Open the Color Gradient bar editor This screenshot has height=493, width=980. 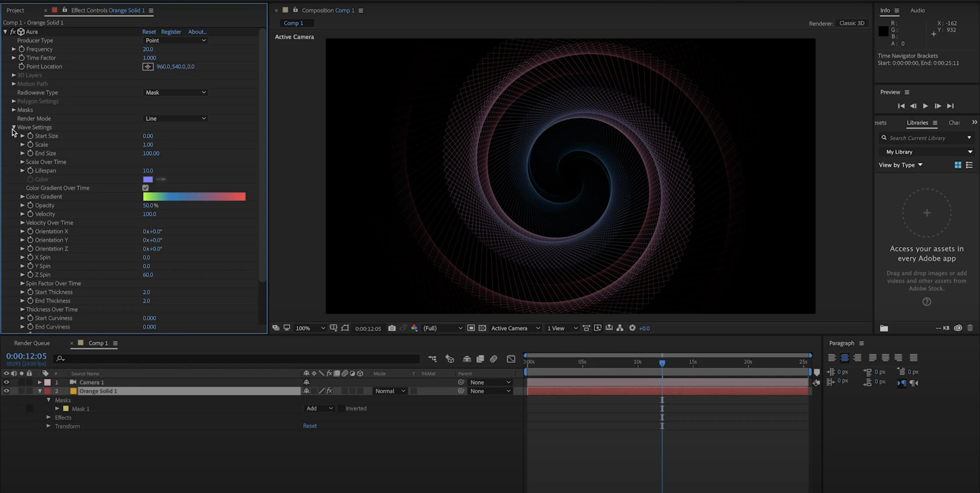point(194,197)
